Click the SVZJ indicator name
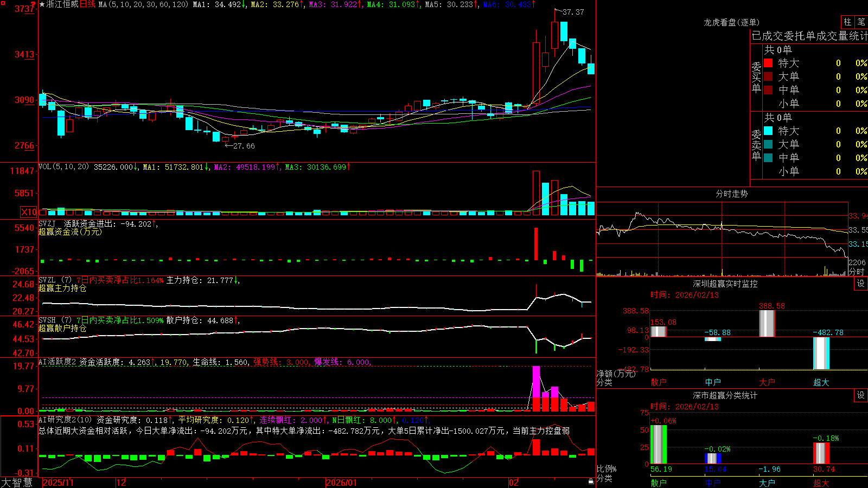This screenshot has width=868, height=488. (x=47, y=223)
